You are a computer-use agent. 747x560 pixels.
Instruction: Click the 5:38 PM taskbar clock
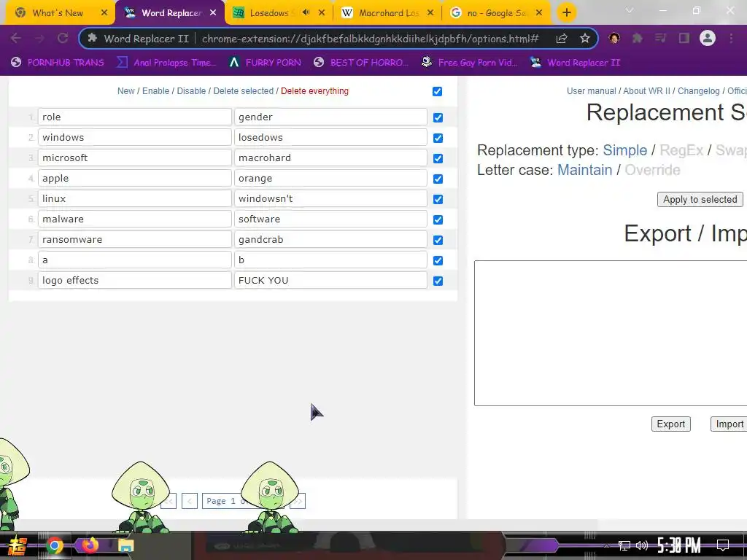679,545
